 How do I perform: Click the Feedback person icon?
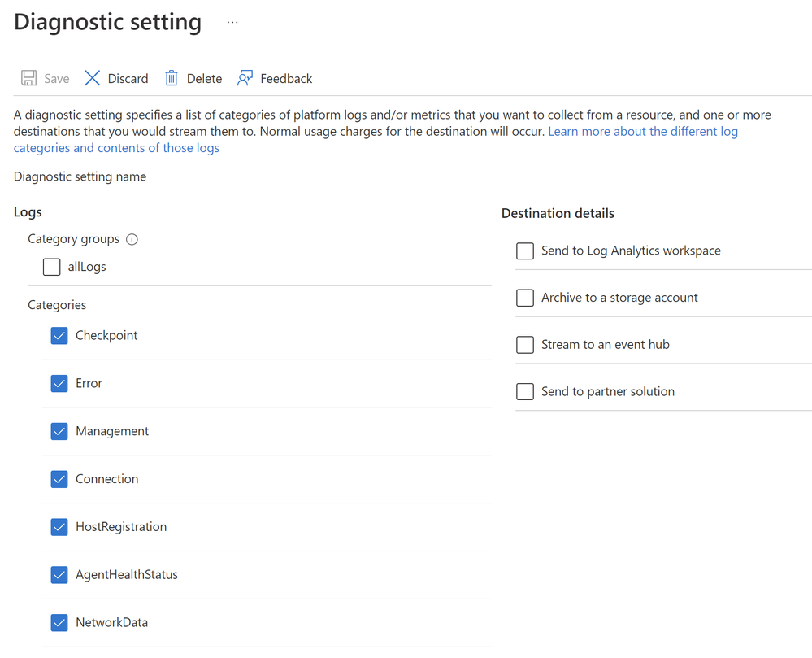point(245,78)
